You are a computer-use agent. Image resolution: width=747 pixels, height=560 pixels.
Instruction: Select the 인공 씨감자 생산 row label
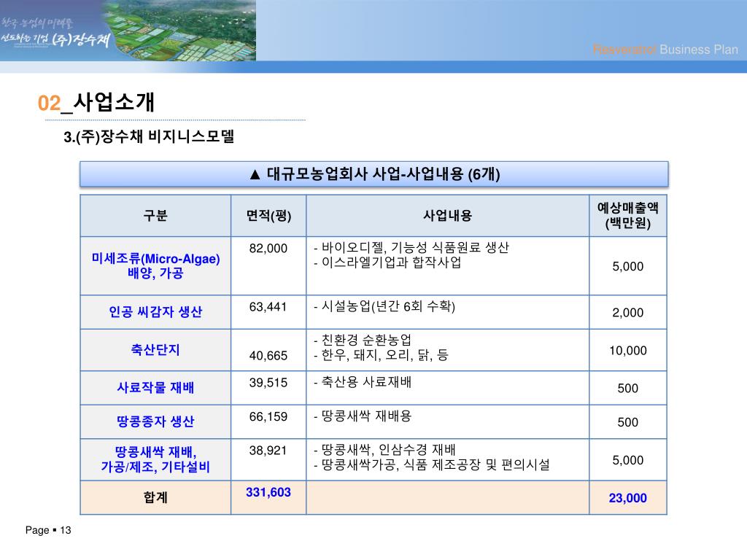click(155, 312)
